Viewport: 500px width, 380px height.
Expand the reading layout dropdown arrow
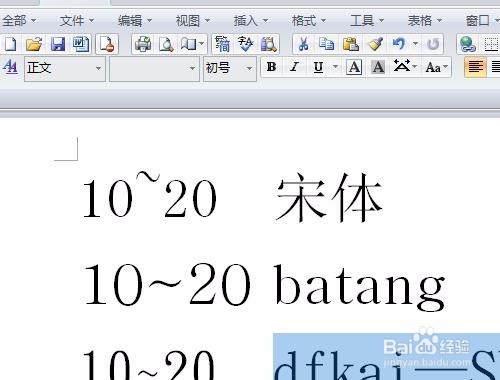pyautogui.click(x=201, y=43)
